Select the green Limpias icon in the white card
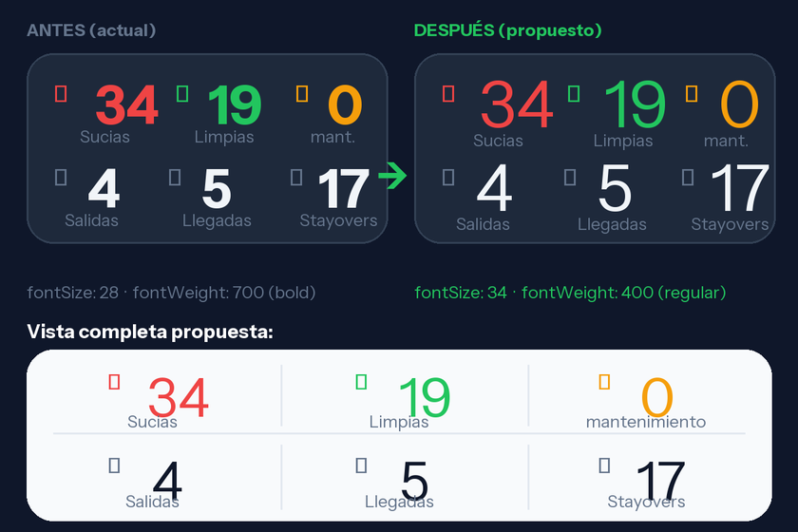The image size is (798, 532). [x=361, y=382]
